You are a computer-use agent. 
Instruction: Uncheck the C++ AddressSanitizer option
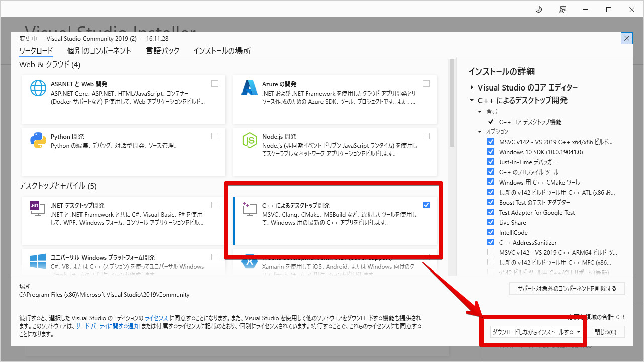point(491,242)
